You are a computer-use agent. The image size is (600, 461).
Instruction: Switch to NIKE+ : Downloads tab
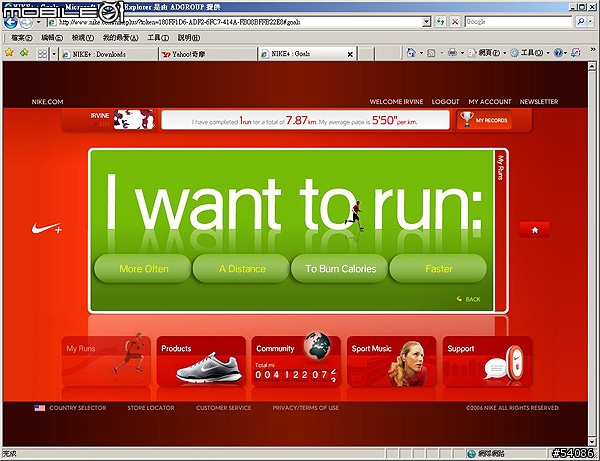point(109,54)
